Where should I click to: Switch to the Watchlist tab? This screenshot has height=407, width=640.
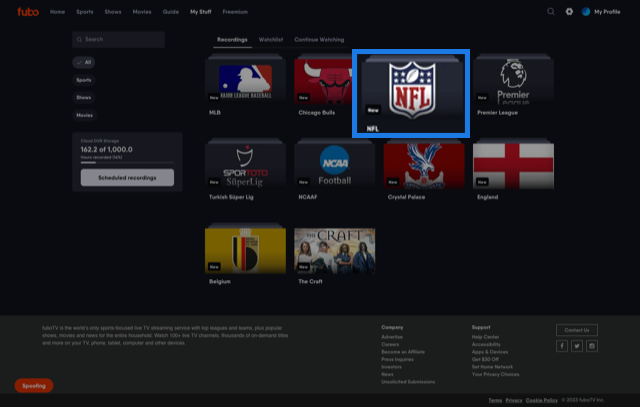pos(271,39)
